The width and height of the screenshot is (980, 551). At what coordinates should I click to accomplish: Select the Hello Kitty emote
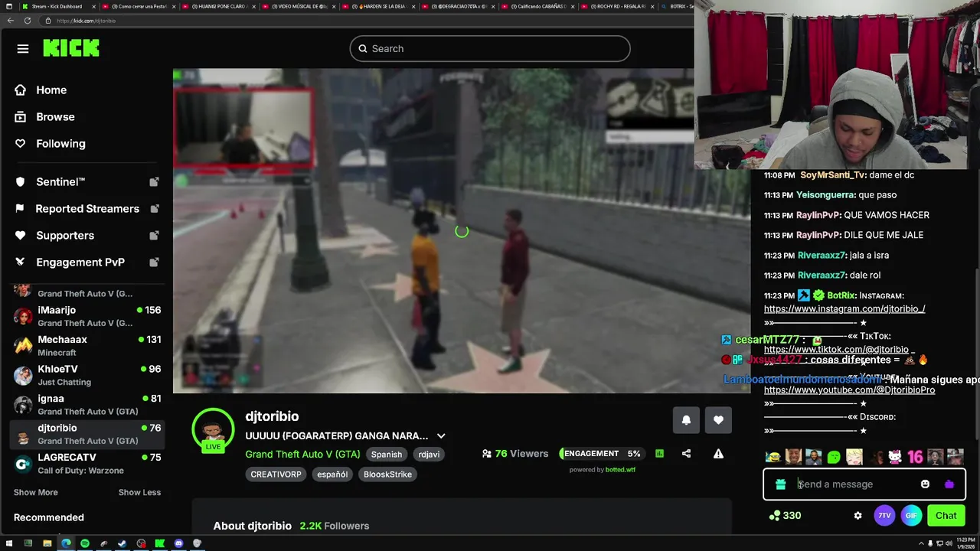pyautogui.click(x=894, y=458)
